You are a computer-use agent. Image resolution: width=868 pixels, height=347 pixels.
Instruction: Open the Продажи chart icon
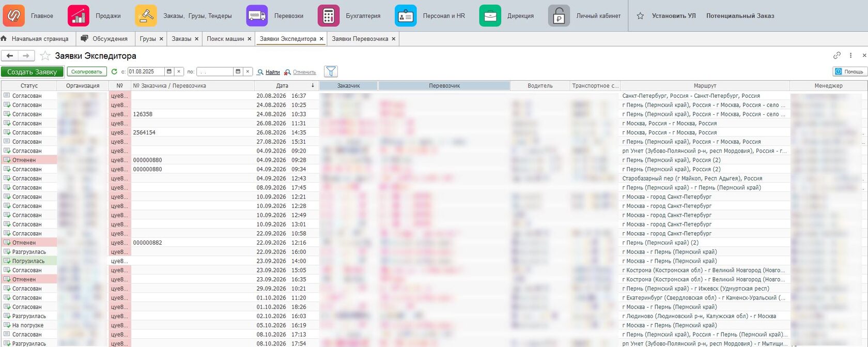(x=79, y=16)
